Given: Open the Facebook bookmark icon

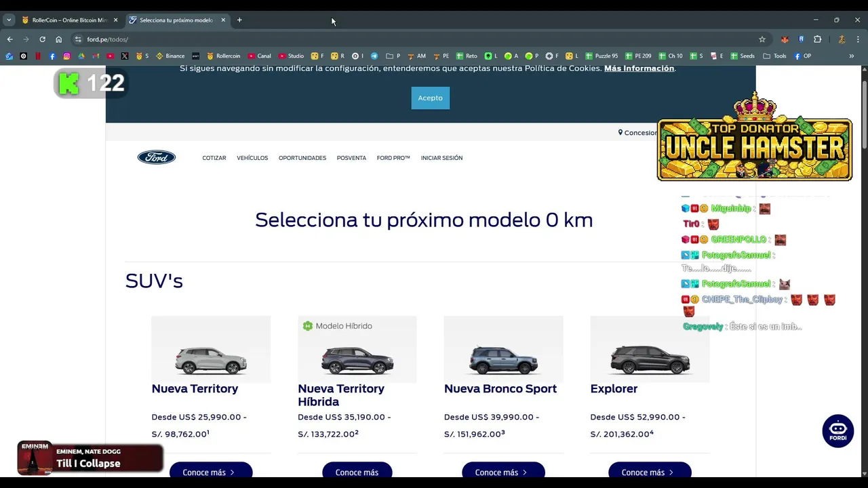Looking at the screenshot, I should click(x=52, y=56).
